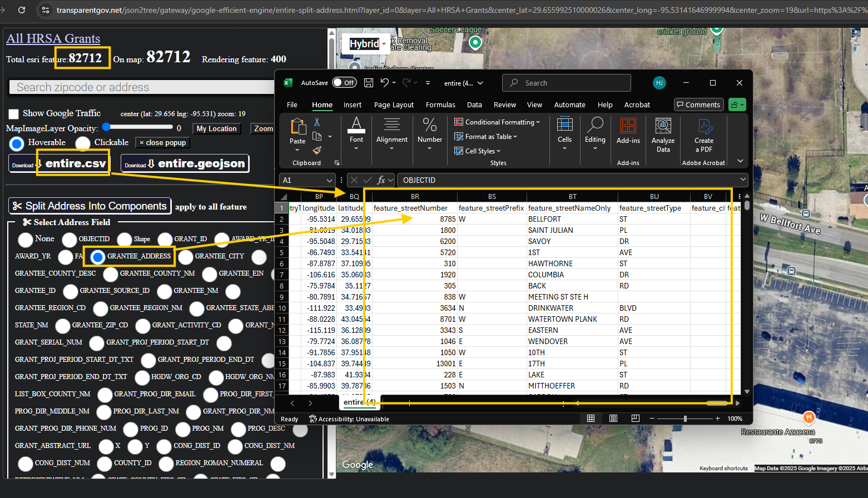Click the Restaurante Azucena map marker

809,417
